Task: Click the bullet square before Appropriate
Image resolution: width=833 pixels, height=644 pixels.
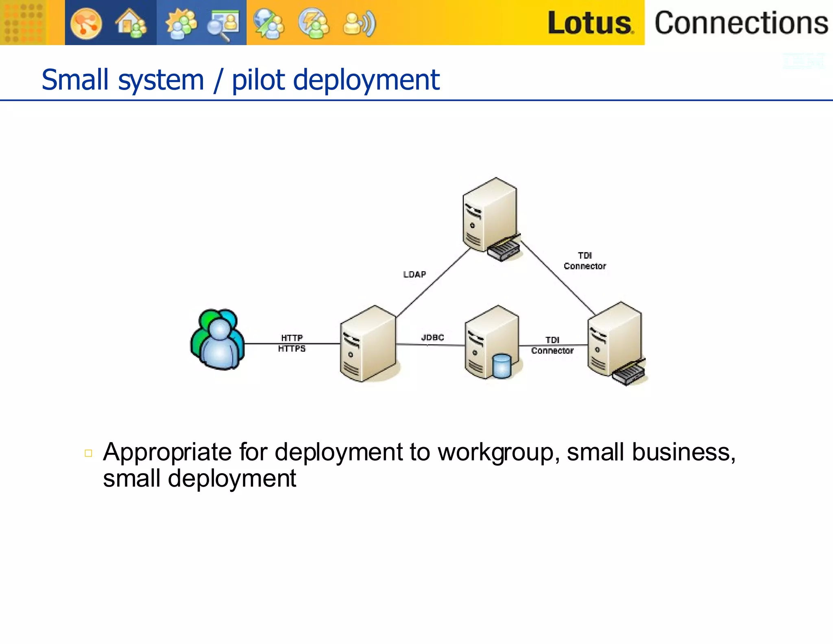Action: [89, 453]
